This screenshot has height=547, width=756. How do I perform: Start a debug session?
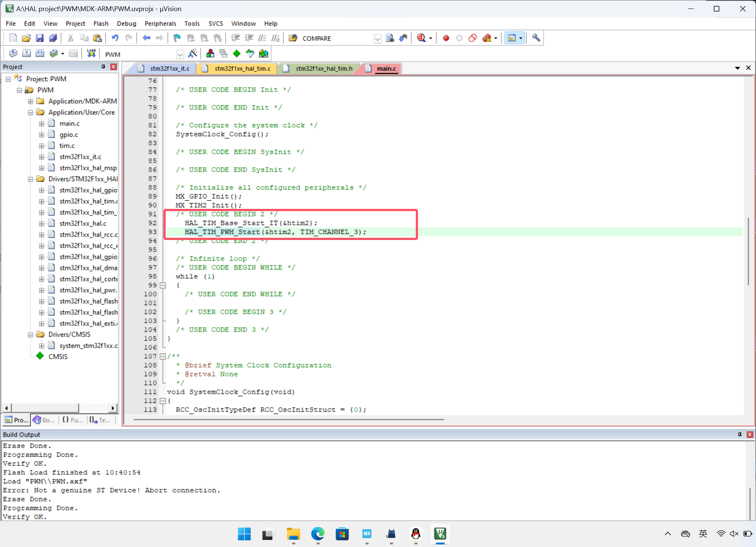click(422, 38)
